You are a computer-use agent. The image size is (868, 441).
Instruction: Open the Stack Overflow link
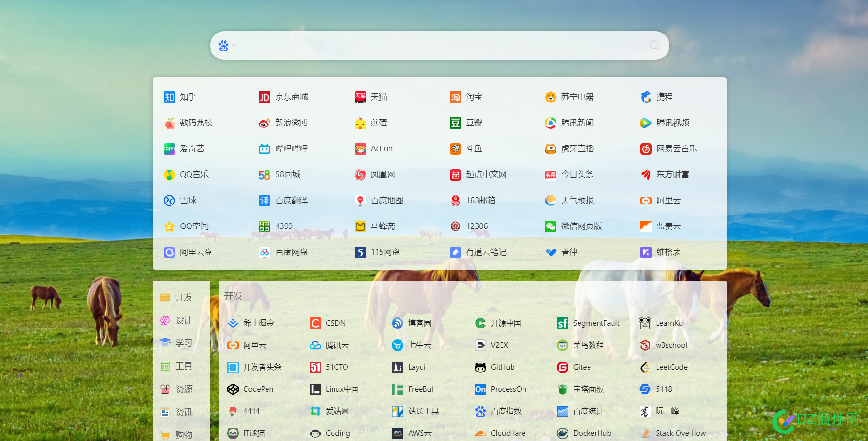pos(673,433)
